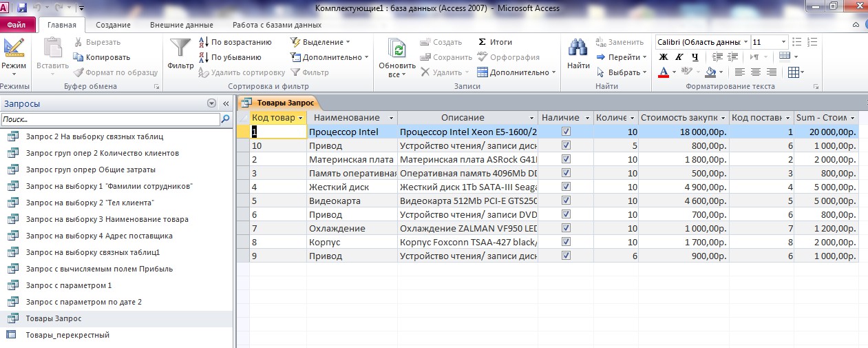
Task: Click the Копировать button
Action: tap(101, 57)
